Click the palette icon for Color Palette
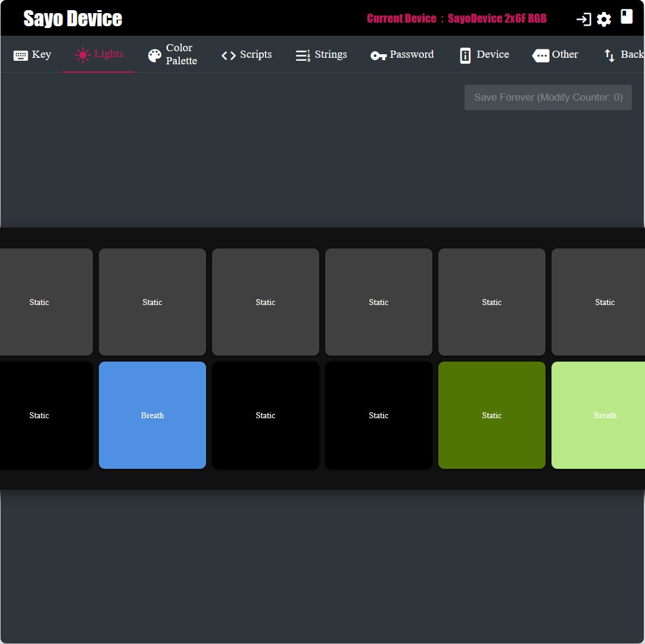Image resolution: width=645 pixels, height=644 pixels. tap(155, 55)
